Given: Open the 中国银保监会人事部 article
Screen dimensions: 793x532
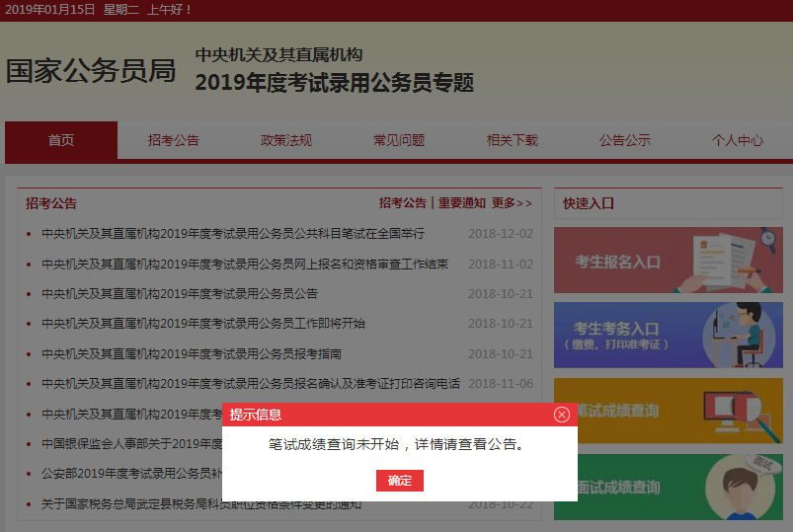Looking at the screenshot, I should 131,444.
